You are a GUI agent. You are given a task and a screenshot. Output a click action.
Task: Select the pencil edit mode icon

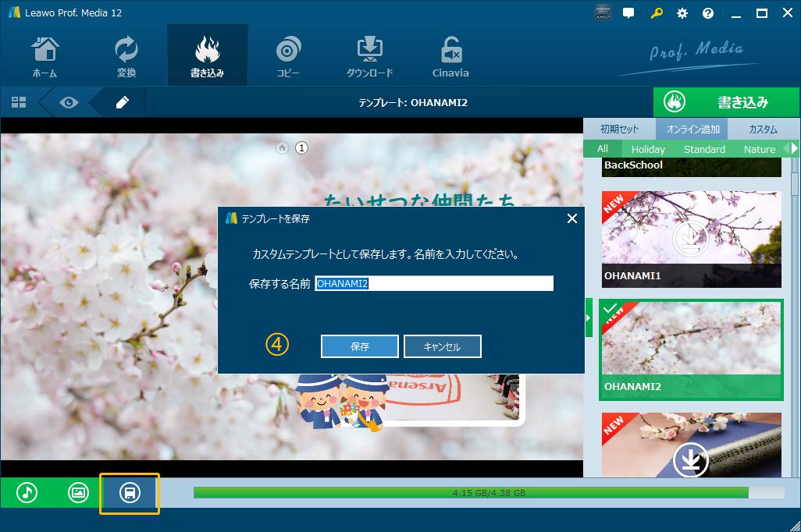[122, 103]
